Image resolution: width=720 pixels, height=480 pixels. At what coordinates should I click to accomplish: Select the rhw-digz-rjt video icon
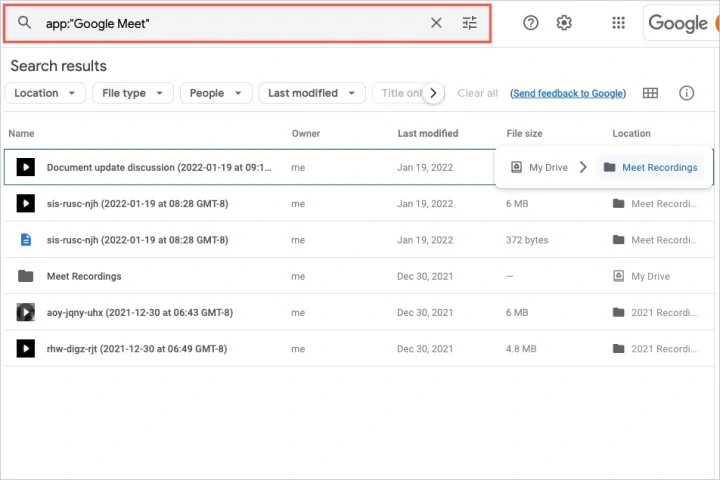[x=26, y=349]
